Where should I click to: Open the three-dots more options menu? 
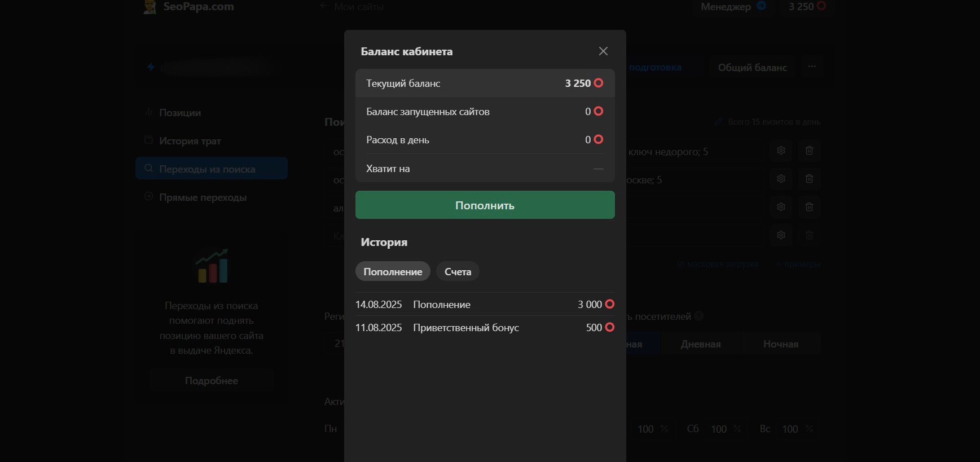pyautogui.click(x=812, y=67)
